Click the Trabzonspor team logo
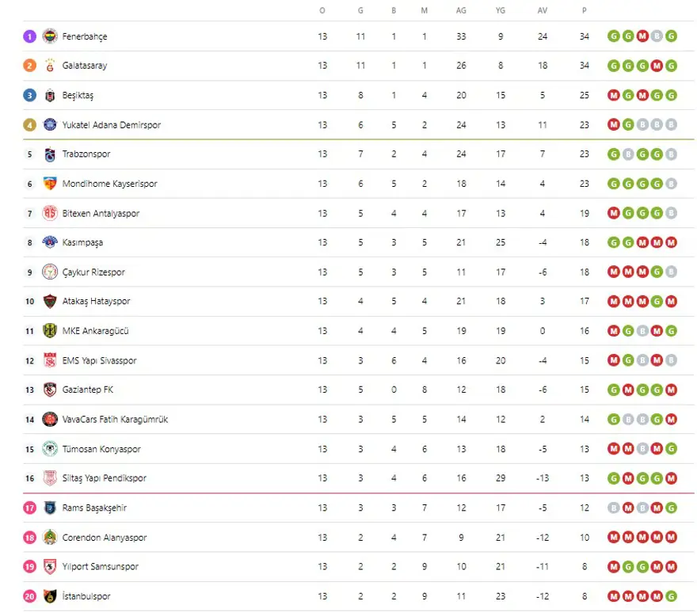 [x=50, y=154]
